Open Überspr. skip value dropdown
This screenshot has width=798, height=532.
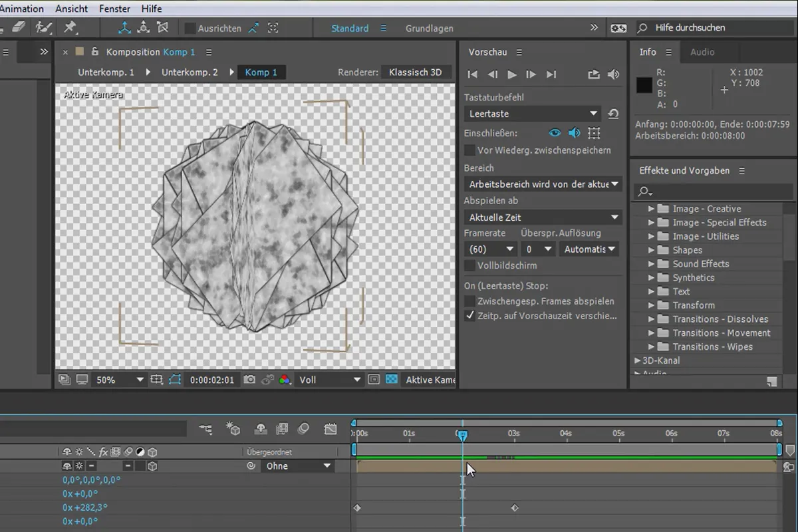538,249
